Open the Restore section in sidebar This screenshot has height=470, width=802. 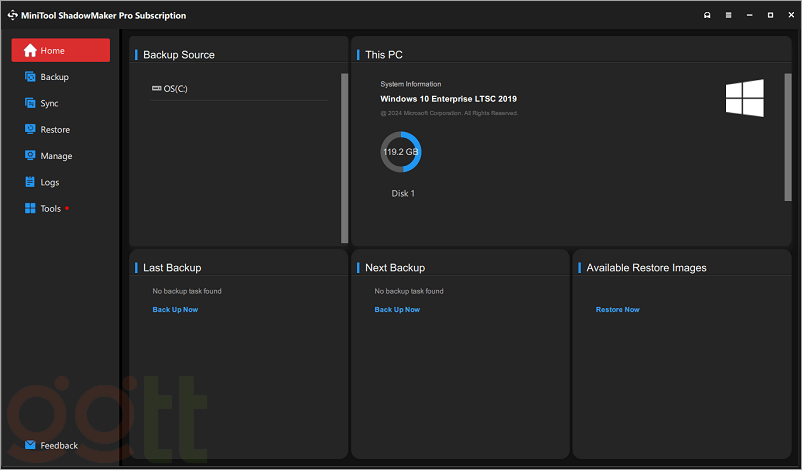[54, 130]
